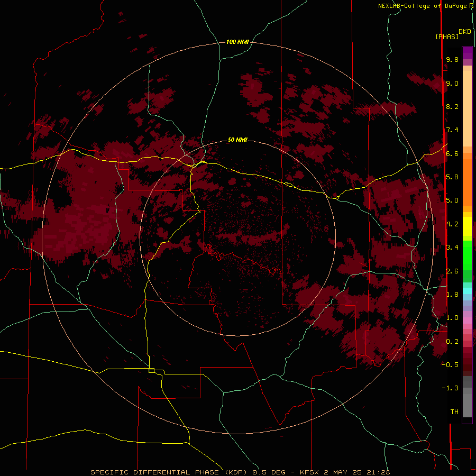Click the small yellow square interchange marker
This screenshot has height=476, width=476.
coord(151,370)
